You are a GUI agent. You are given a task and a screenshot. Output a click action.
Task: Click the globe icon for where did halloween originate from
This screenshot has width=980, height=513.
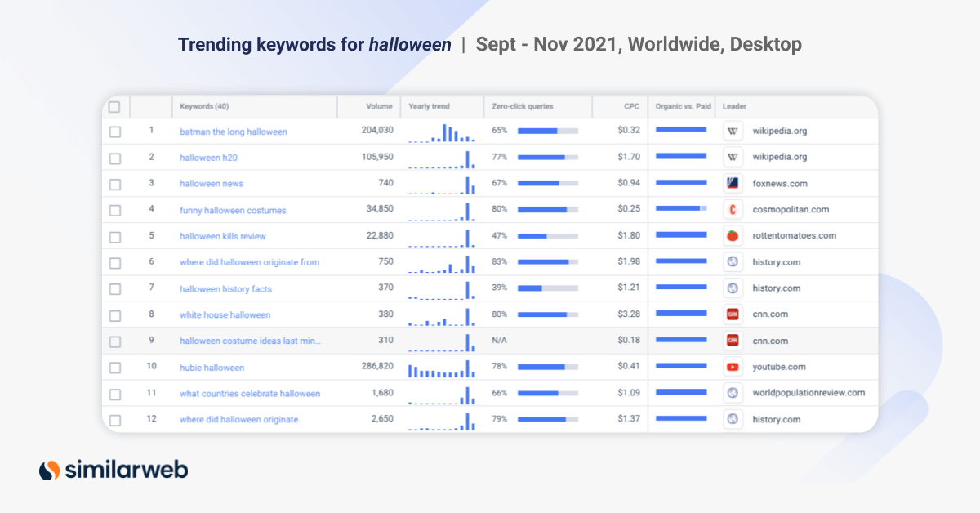click(733, 261)
